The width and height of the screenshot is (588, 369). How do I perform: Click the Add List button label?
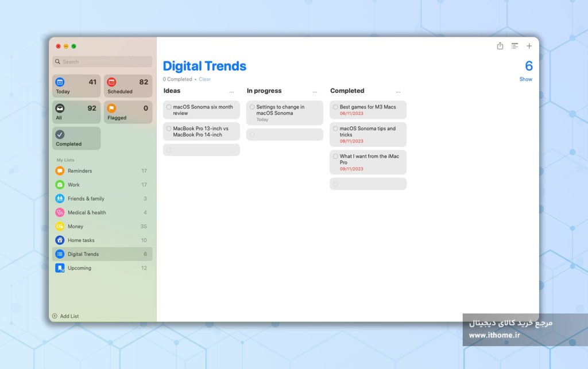coord(69,316)
